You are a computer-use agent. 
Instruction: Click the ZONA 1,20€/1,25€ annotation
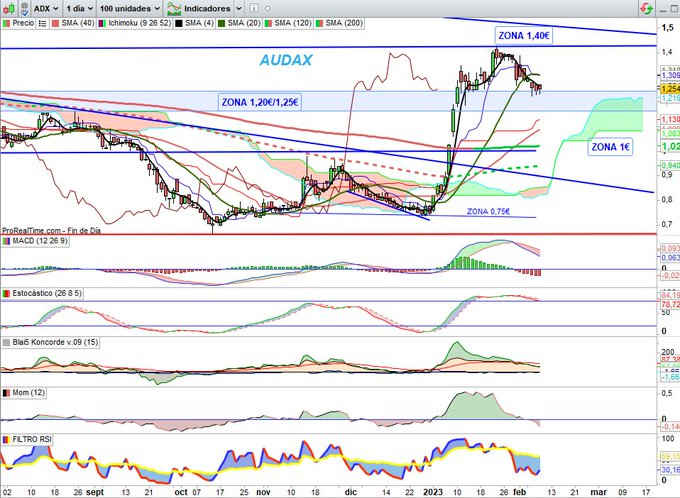tap(260, 102)
